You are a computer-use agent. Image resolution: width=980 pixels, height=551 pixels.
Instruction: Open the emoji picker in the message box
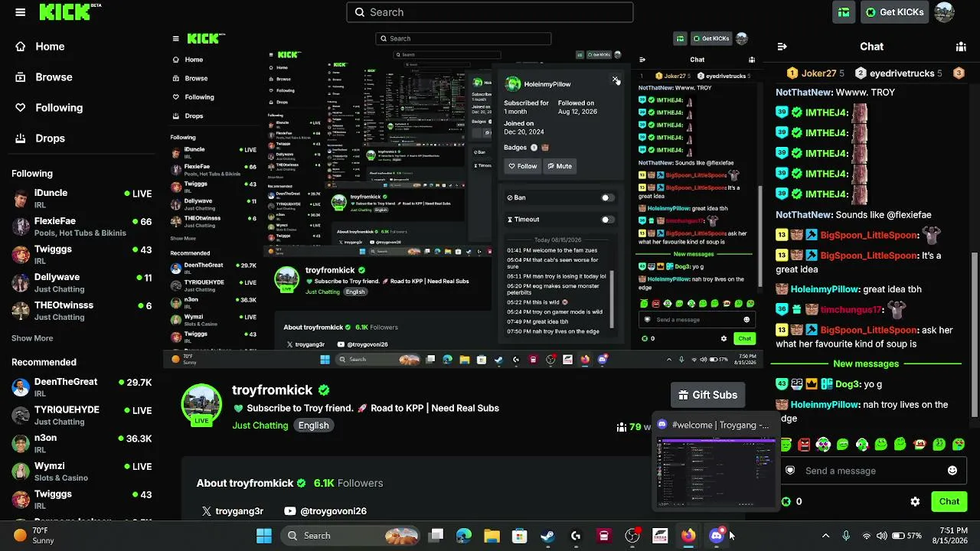tap(952, 471)
